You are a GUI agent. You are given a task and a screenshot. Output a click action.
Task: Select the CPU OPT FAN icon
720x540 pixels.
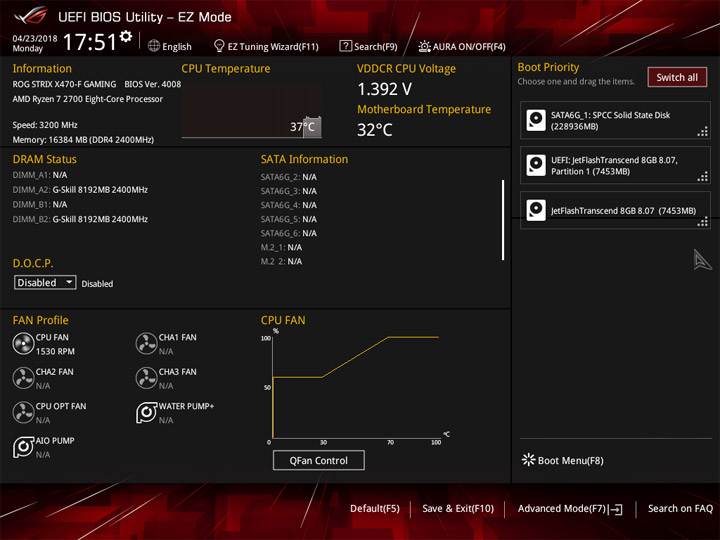23,412
